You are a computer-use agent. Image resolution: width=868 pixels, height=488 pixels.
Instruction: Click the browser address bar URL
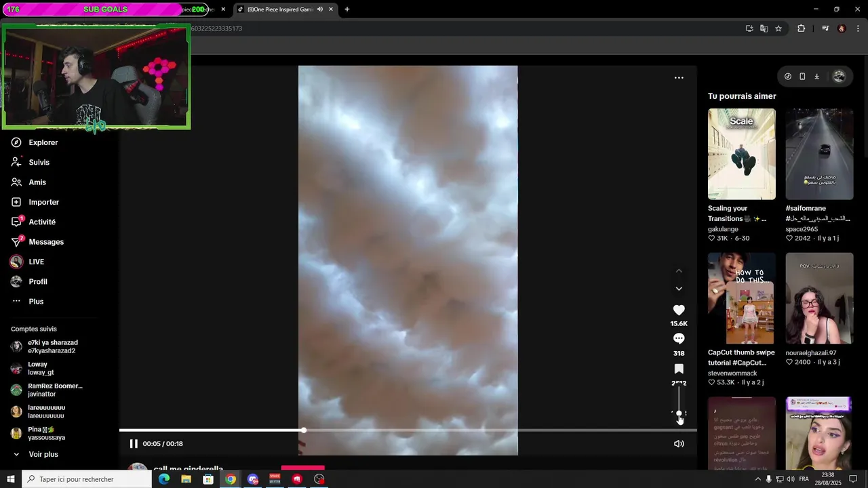pos(216,28)
